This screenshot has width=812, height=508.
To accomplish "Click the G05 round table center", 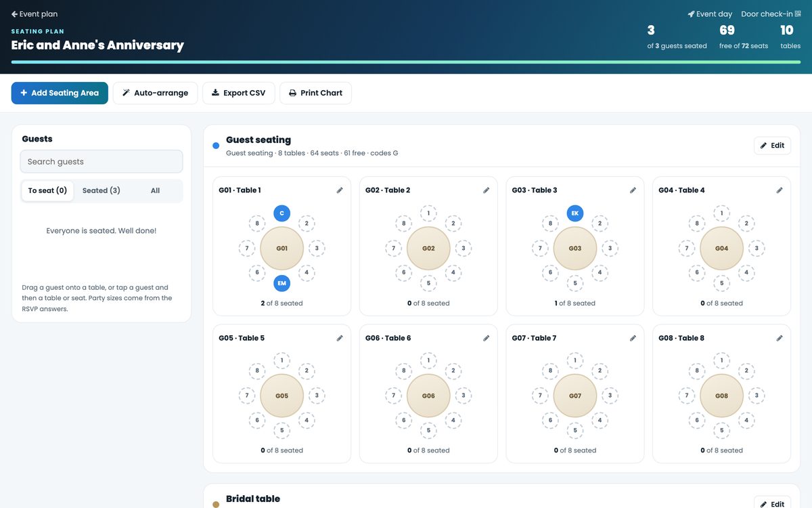I will coord(282,396).
